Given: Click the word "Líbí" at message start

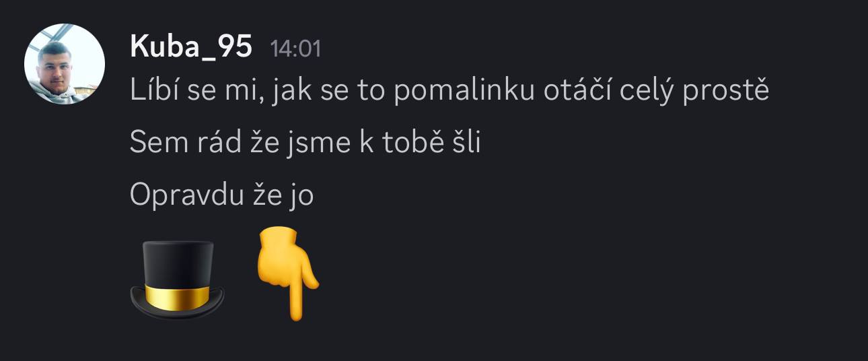Looking at the screenshot, I should (150, 90).
